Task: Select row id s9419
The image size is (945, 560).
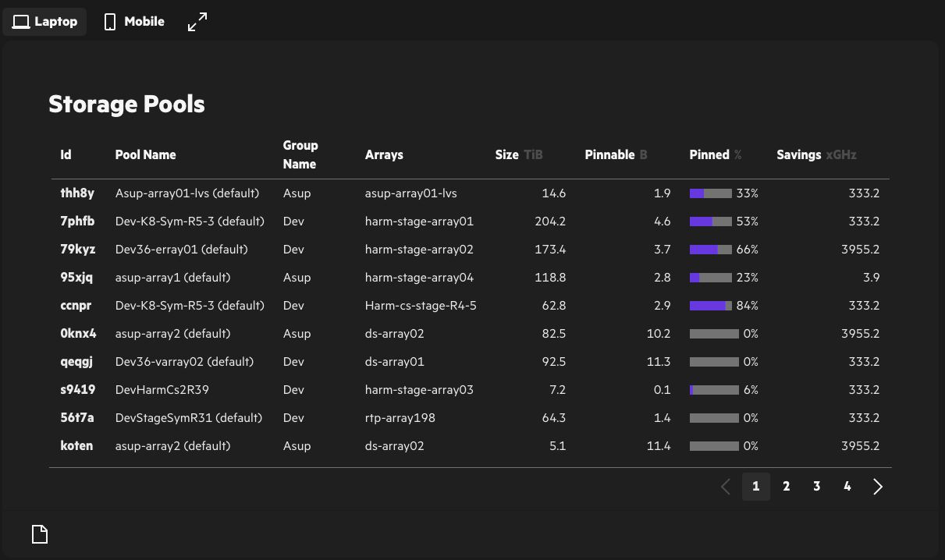Action: tap(78, 389)
